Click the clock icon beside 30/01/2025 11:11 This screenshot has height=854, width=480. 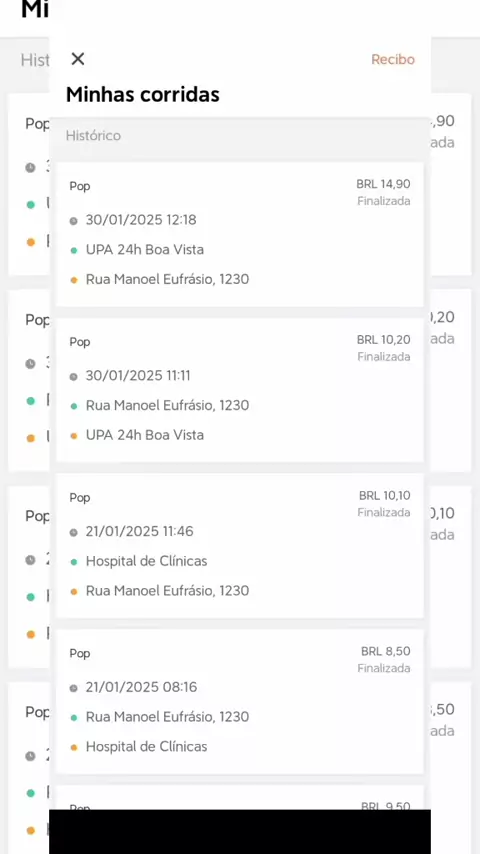click(74, 376)
